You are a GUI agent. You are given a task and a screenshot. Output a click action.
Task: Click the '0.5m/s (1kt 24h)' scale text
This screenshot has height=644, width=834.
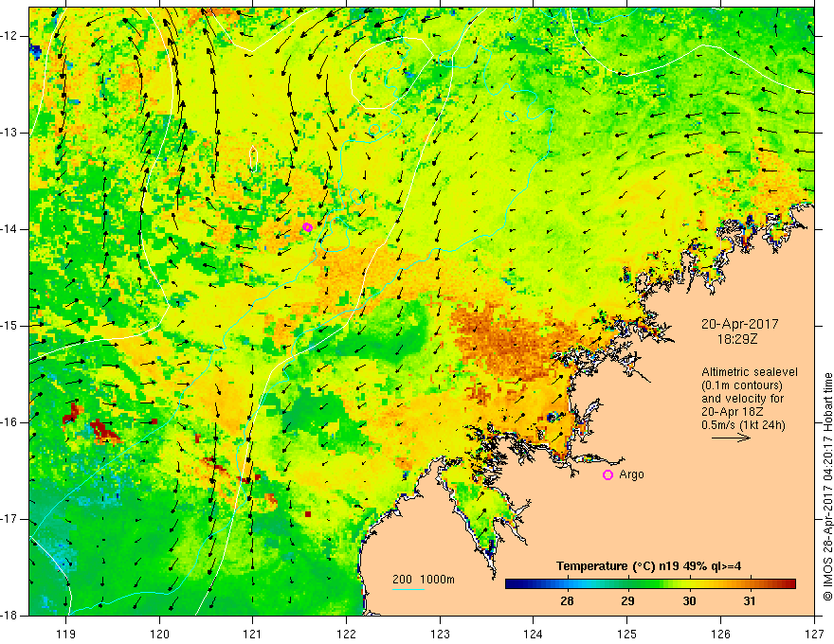point(743,425)
